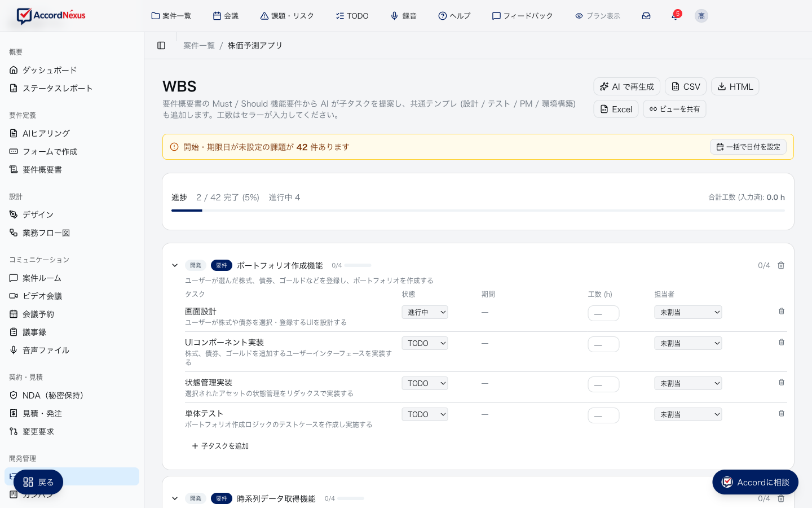The width and height of the screenshot is (812, 508).
Task: Click 一括で日付を設定 button
Action: [x=748, y=147]
